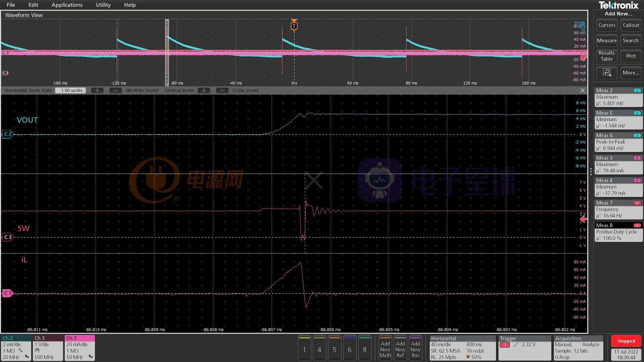Increase horizontal zoom with the plus button
This screenshot has height=362, width=644.
97,91
